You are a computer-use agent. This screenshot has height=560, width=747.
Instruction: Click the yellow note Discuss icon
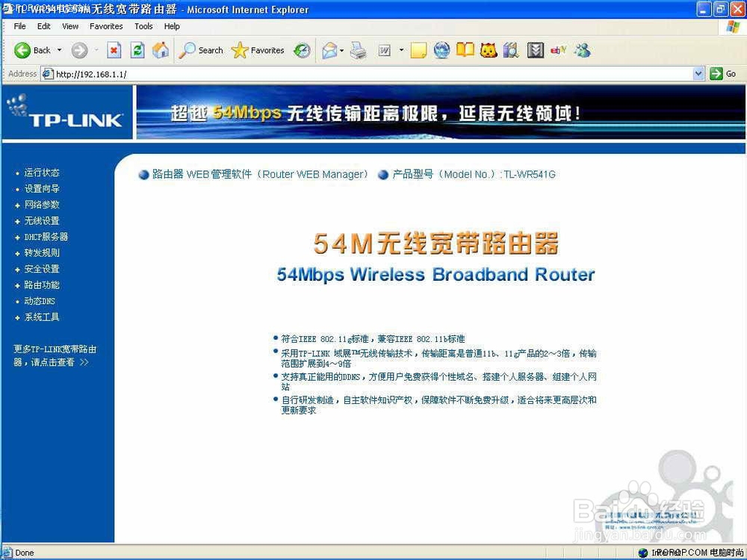tap(418, 50)
